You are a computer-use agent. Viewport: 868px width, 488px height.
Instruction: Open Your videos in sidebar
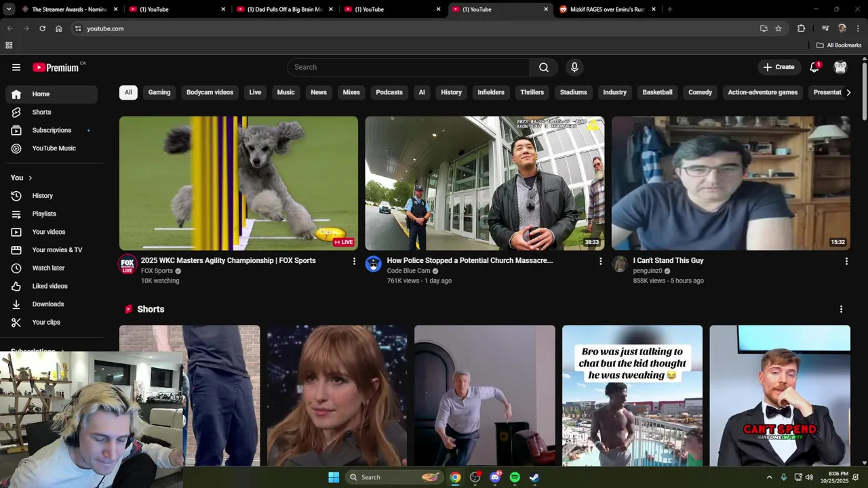point(51,232)
